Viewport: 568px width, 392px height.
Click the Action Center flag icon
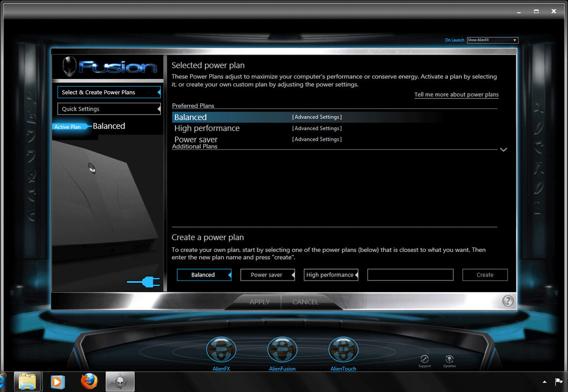coord(559,381)
